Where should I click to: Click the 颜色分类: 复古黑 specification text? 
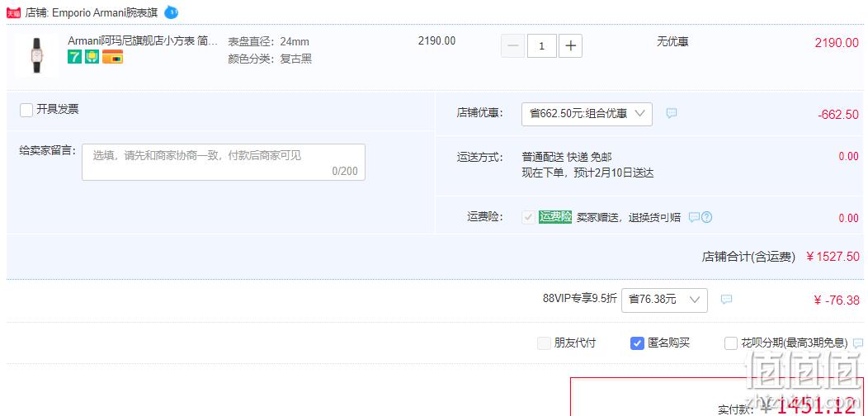click(x=270, y=59)
